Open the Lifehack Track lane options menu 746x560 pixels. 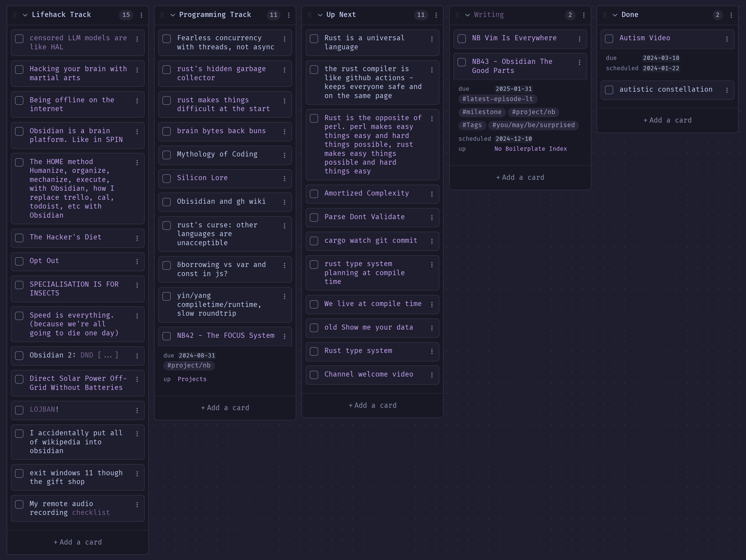tap(141, 15)
